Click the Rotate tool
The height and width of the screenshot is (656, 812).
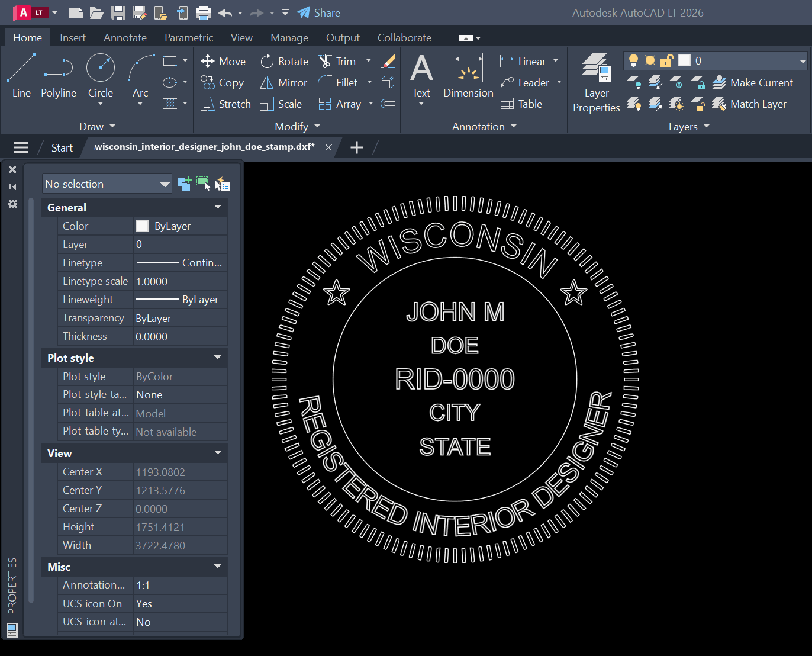[285, 62]
